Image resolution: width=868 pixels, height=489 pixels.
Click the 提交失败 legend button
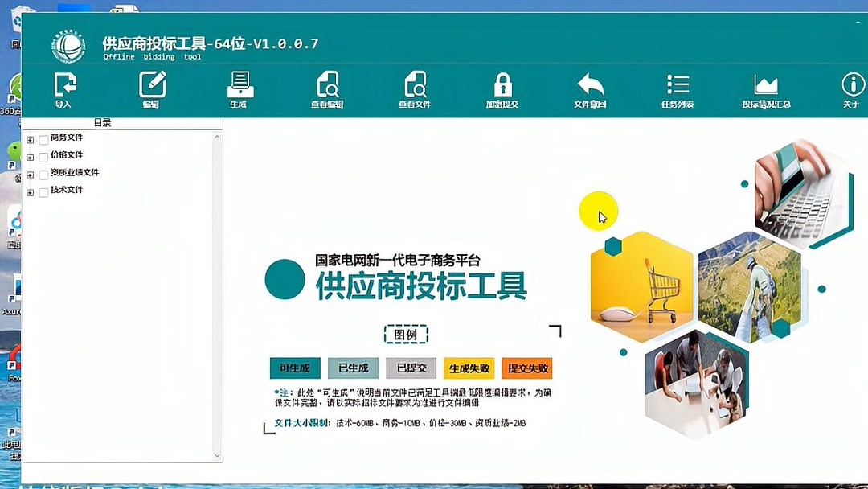[x=527, y=368]
